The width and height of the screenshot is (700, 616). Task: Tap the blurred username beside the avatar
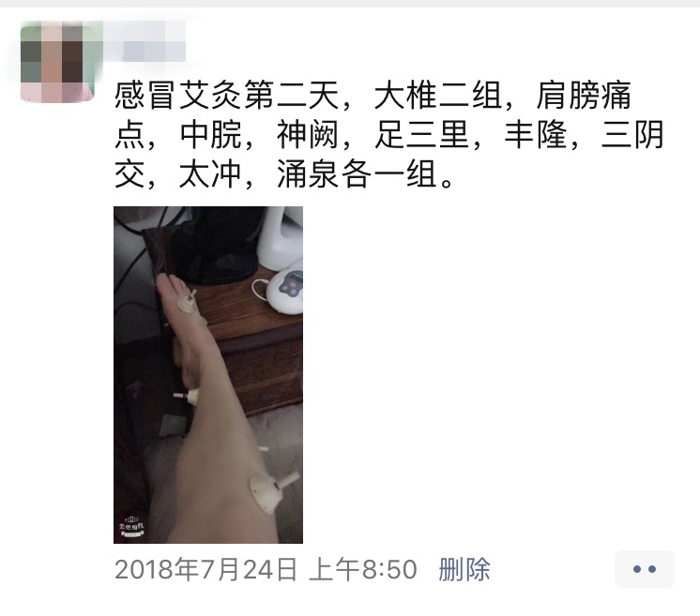tap(145, 41)
